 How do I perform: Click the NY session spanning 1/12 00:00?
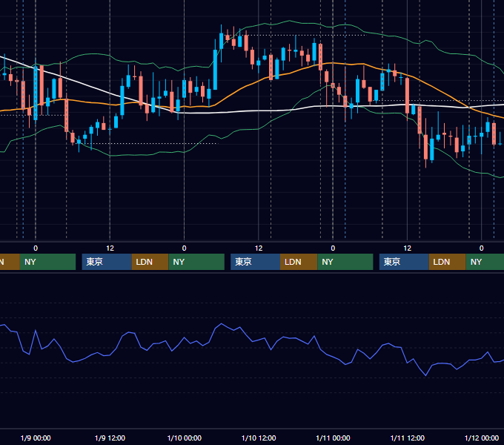pos(485,262)
